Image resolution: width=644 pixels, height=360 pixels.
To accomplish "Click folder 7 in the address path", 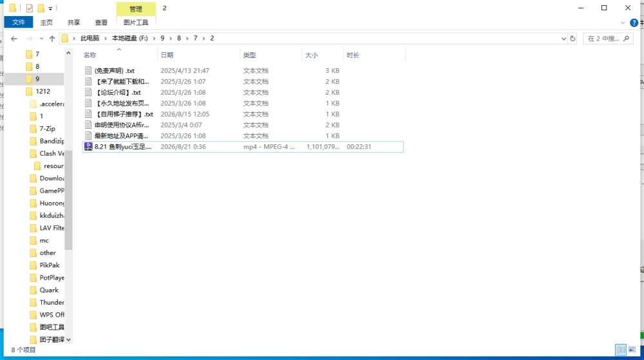I will (x=196, y=38).
